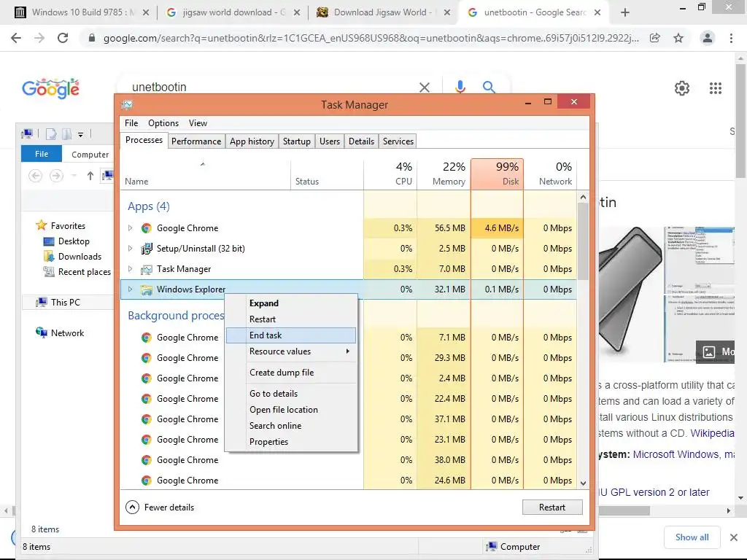747x560 pixels.
Task: Clear the Google search box text
Action: (424, 87)
